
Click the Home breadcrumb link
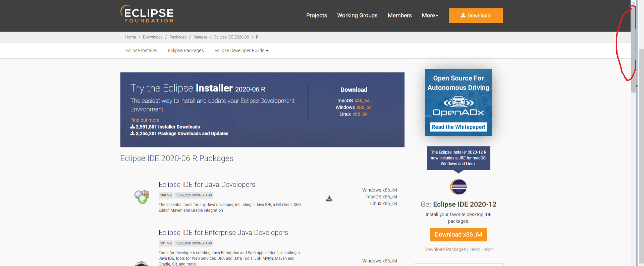click(x=130, y=37)
